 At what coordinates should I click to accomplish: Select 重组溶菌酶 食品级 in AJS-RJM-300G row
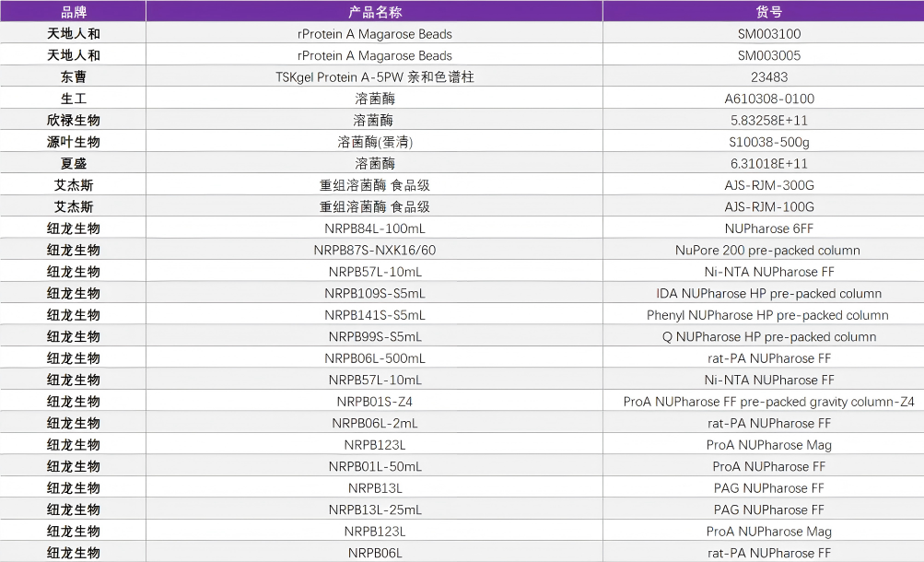[375, 185]
